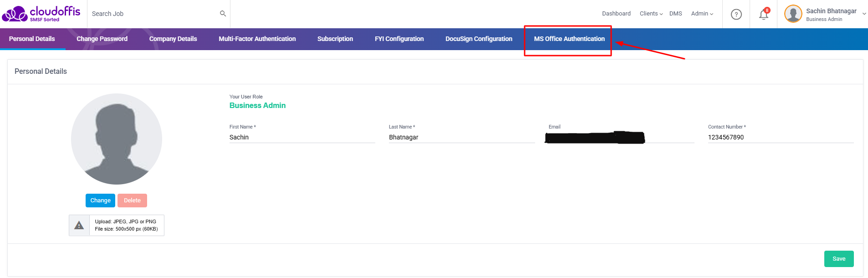The width and height of the screenshot is (868, 278).
Task: Open the Dashboard menu item
Action: click(x=616, y=14)
